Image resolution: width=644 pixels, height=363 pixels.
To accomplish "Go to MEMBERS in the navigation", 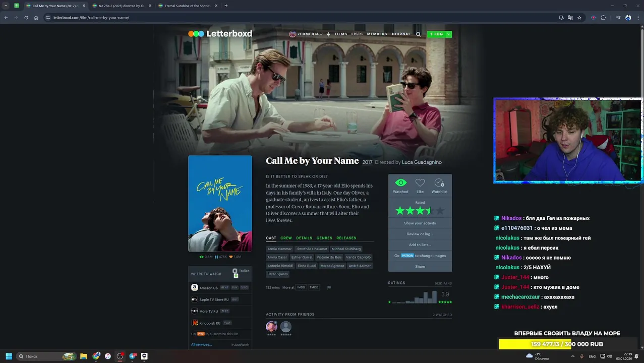I will (x=377, y=34).
